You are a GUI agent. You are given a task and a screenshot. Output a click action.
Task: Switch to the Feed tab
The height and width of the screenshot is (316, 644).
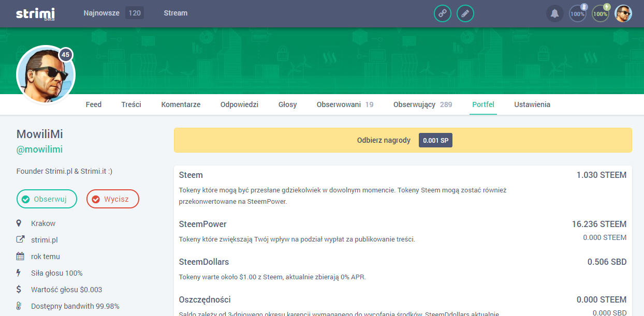click(94, 104)
